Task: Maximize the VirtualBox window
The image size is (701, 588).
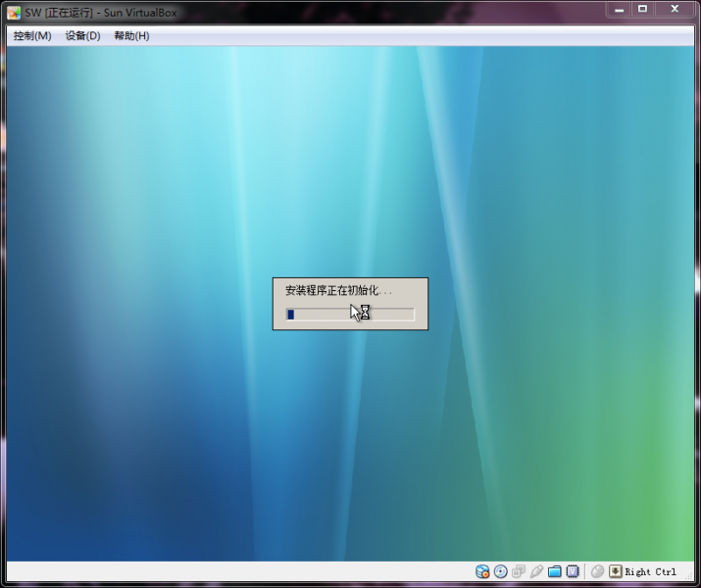Action: pos(642,10)
